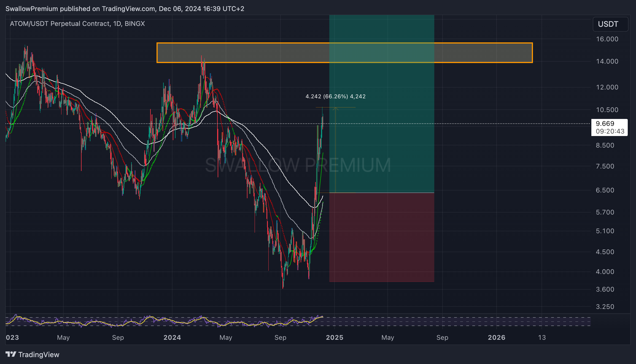Image resolution: width=636 pixels, height=364 pixels.
Task: Select the orange resistance zone rectangle
Action: click(344, 53)
